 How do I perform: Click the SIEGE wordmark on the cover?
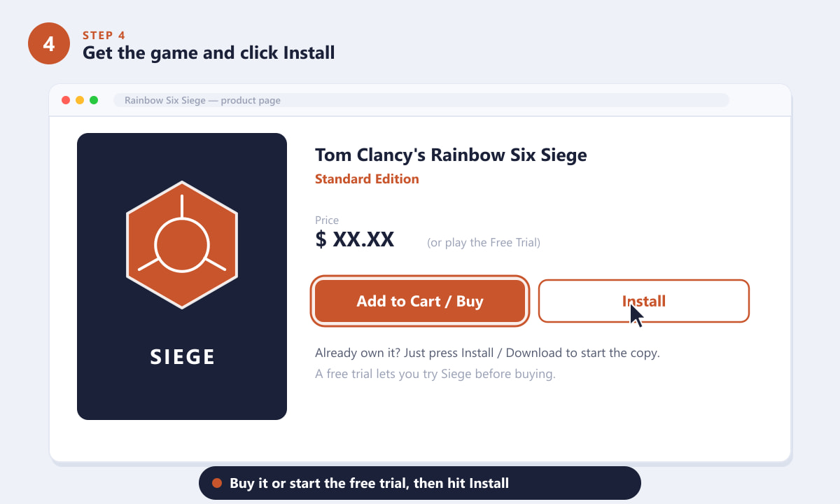point(182,357)
